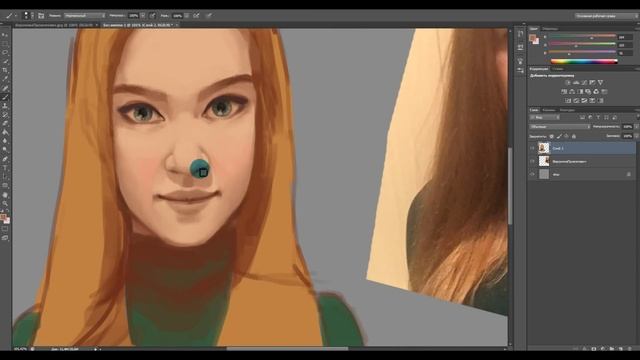640x360 pixels.
Task: Toggle lock transparent pixels
Action: 552,136
